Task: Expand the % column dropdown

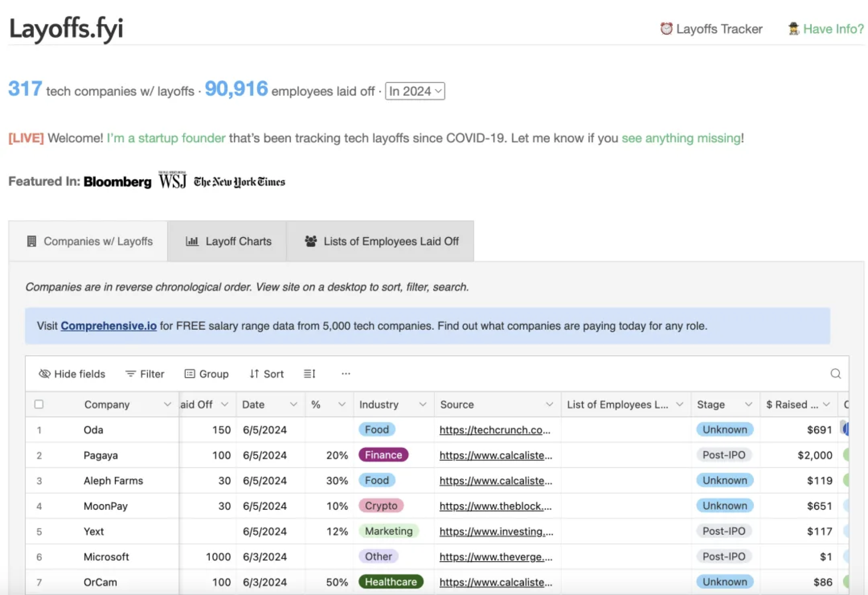Action: 342,404
